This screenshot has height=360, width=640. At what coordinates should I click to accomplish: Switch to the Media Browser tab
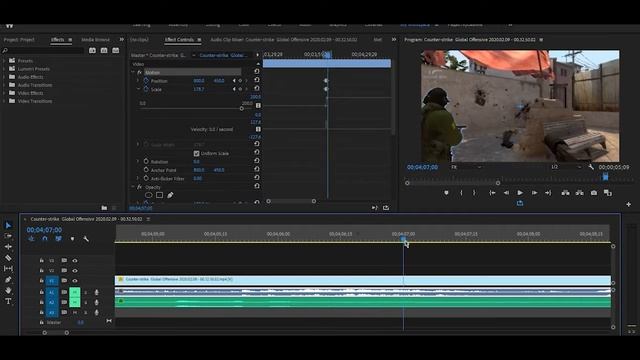95,40
